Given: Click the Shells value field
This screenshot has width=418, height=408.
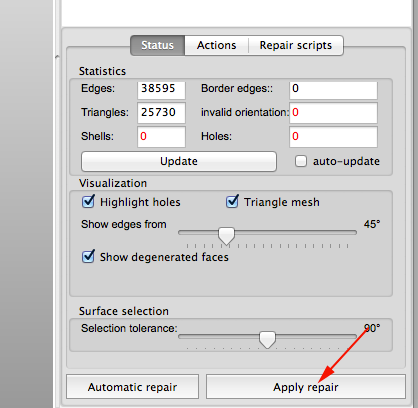Looking at the screenshot, I should point(161,137).
